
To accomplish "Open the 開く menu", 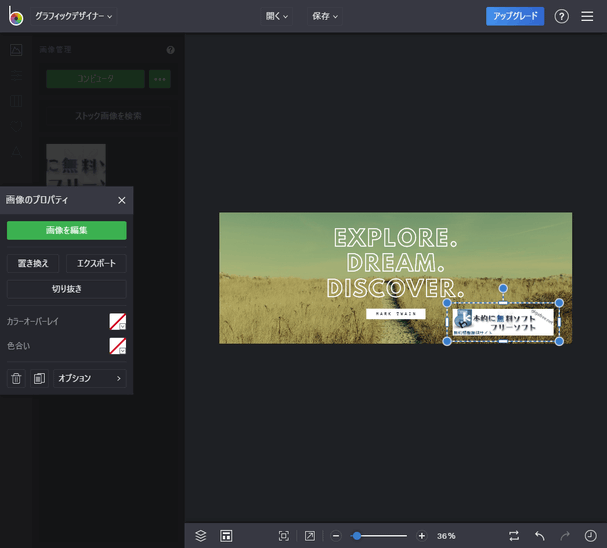I will pos(277,16).
